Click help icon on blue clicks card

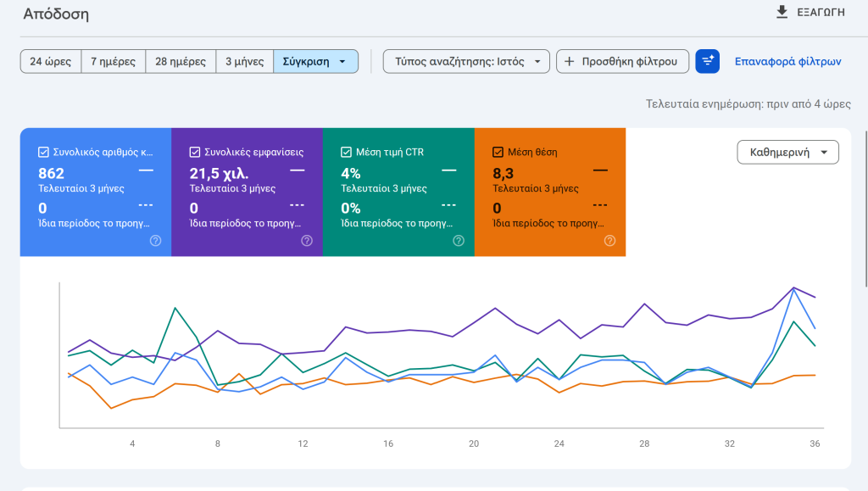(x=156, y=241)
